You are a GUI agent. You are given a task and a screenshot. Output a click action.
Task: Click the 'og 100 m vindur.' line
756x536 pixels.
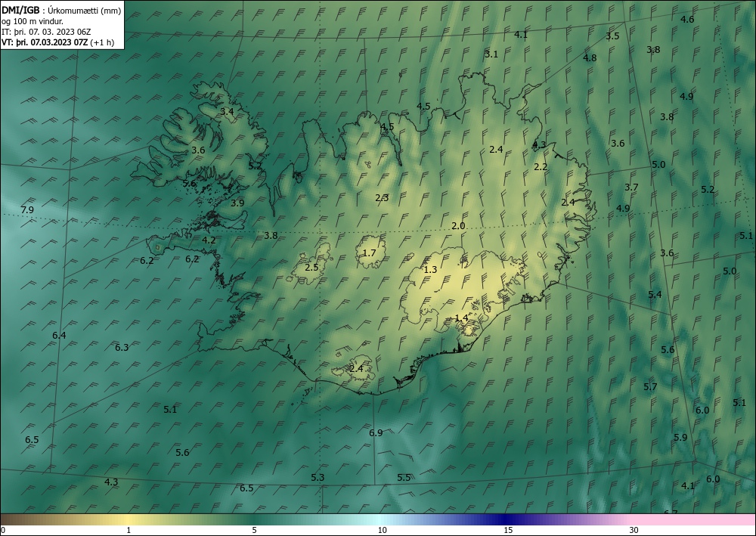[33, 21]
